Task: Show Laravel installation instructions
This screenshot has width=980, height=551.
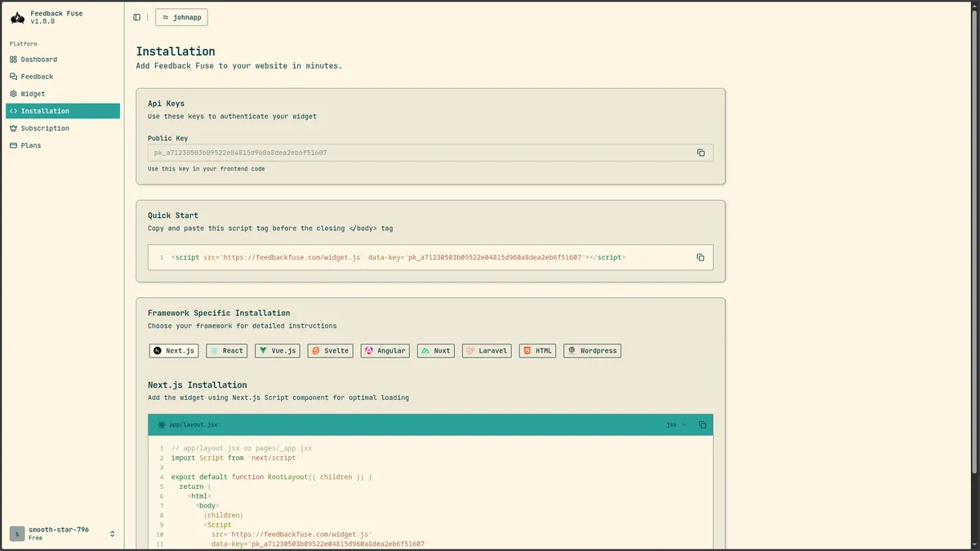Action: tap(486, 351)
